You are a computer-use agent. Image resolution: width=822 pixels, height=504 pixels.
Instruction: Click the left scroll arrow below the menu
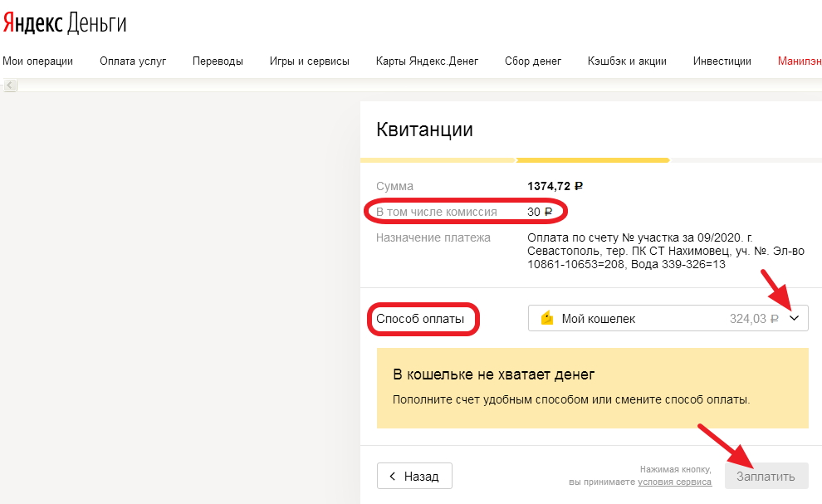(x=10, y=85)
